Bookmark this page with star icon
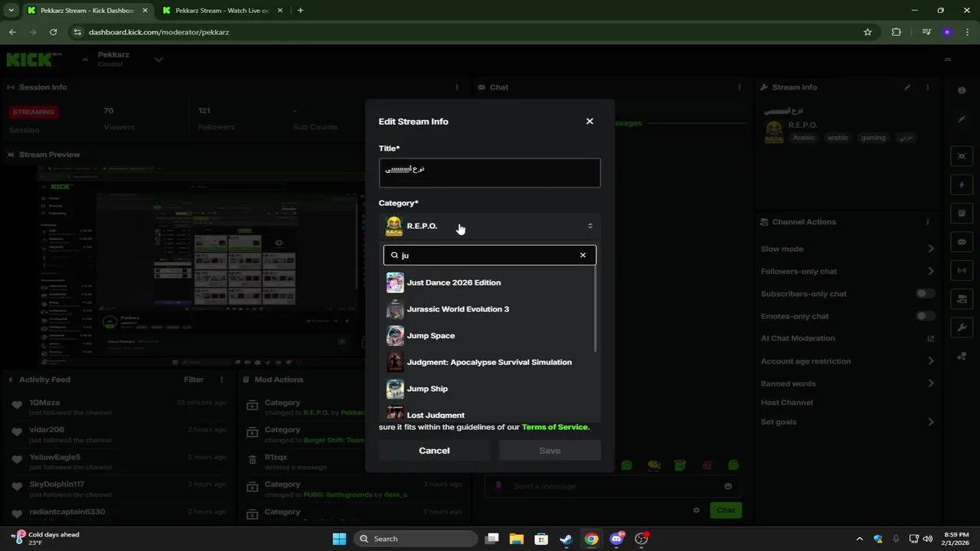The width and height of the screenshot is (980, 551). point(867,32)
